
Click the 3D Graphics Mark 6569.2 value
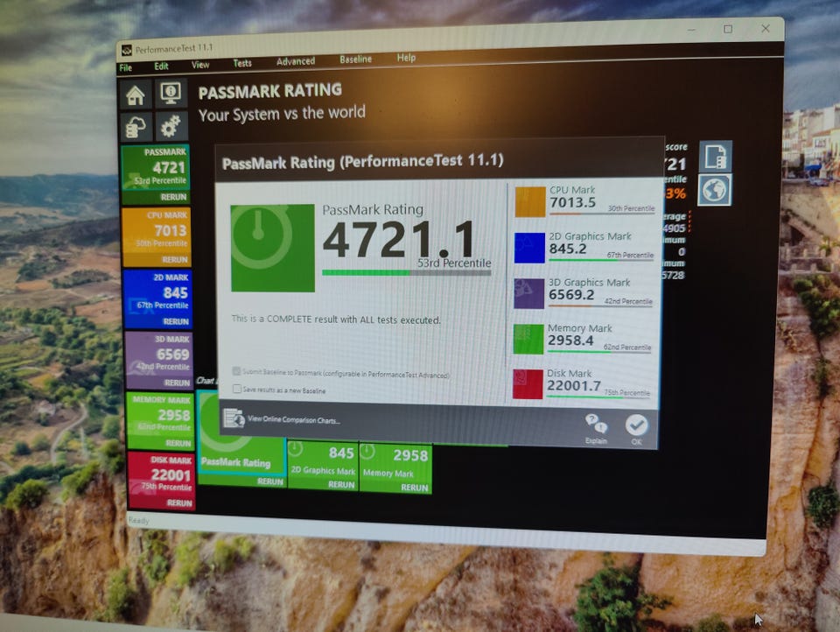click(571, 295)
